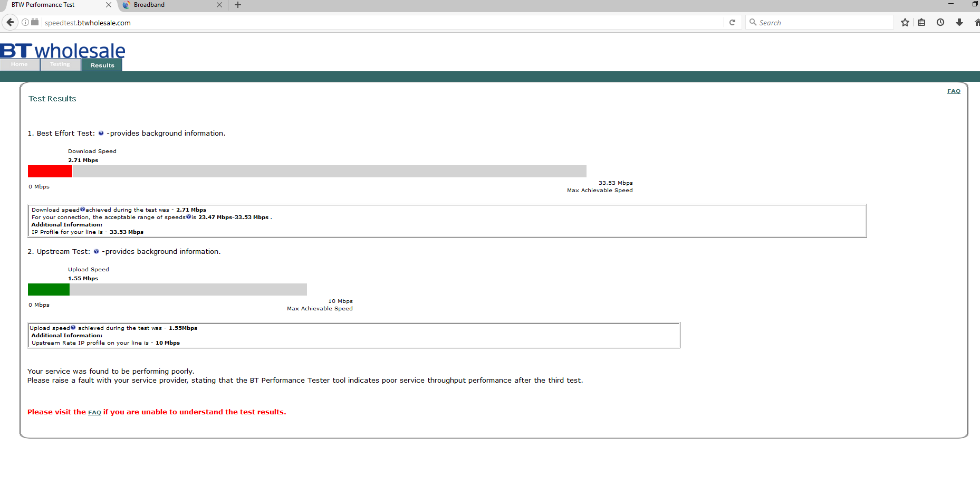Click the Best Effort Test info icon
The image size is (980, 484).
(101, 134)
